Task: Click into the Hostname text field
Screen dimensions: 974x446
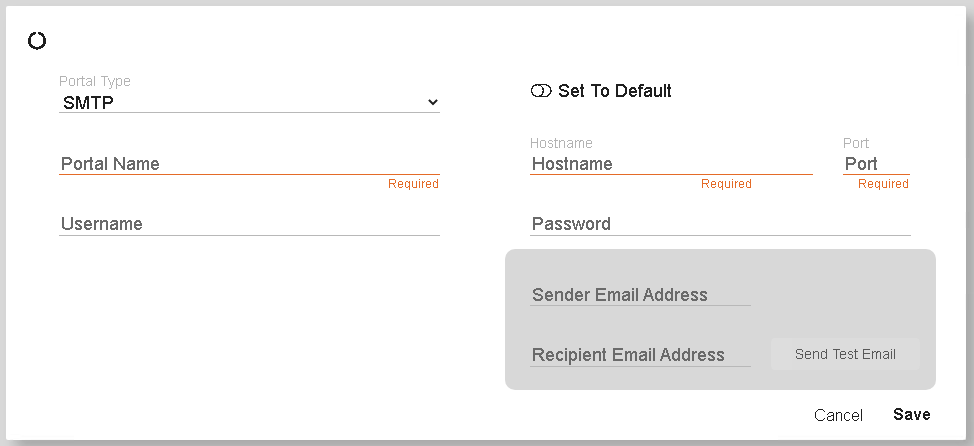Action: 670,164
